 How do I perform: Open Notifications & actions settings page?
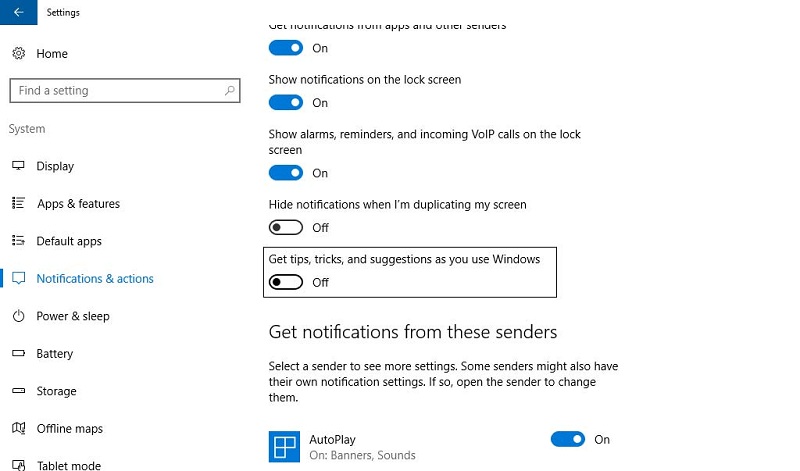click(95, 279)
